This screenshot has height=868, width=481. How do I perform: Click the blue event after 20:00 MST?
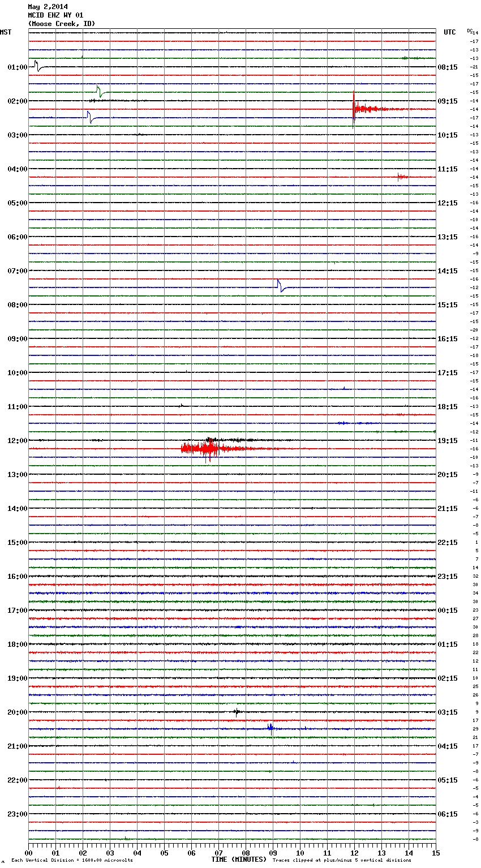pyautogui.click(x=270, y=728)
